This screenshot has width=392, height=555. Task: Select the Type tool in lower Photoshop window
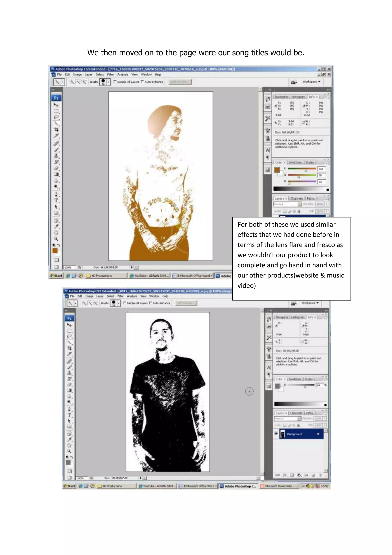tap(69, 415)
